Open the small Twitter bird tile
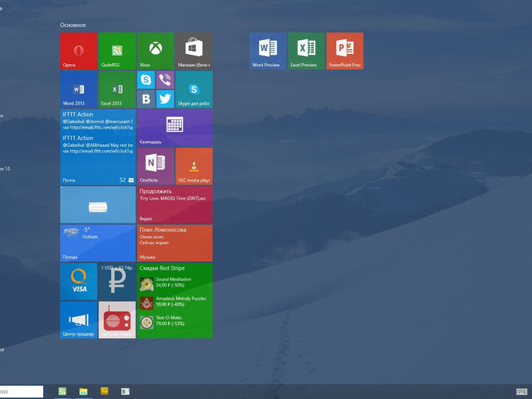This screenshot has width=532, height=399. tap(165, 99)
